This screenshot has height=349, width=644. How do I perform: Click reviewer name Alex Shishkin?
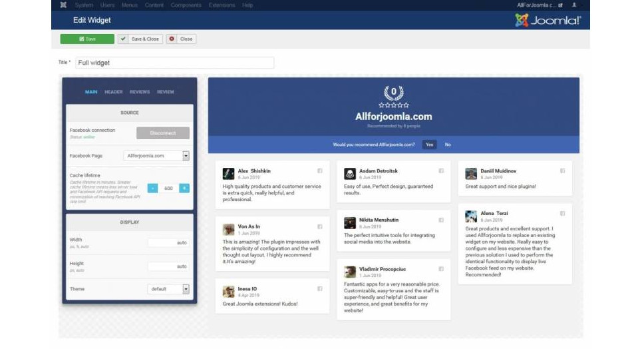pos(254,171)
